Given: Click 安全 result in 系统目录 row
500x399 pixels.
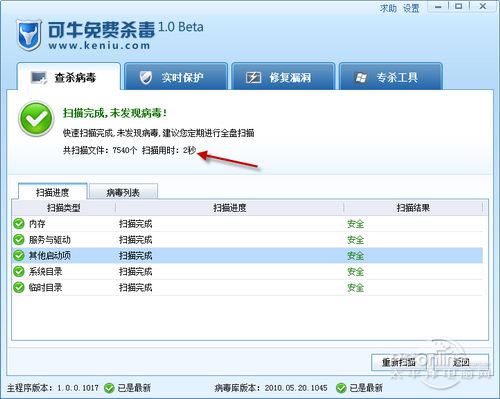Looking at the screenshot, I should [x=355, y=272].
